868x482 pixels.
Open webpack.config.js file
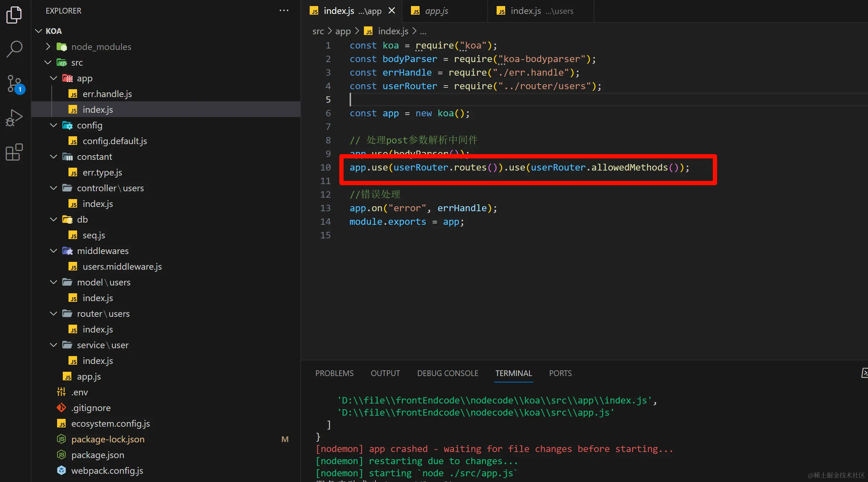166,471
